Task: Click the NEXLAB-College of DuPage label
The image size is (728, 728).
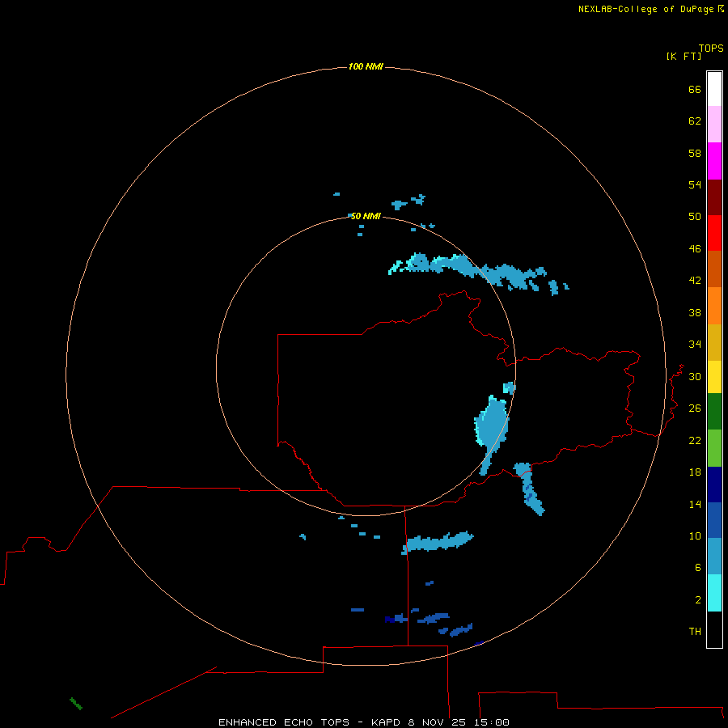Action: 645,9
